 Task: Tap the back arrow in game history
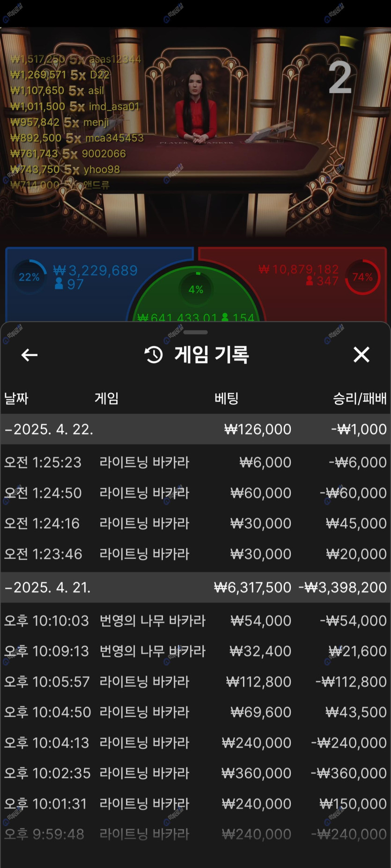coord(30,355)
